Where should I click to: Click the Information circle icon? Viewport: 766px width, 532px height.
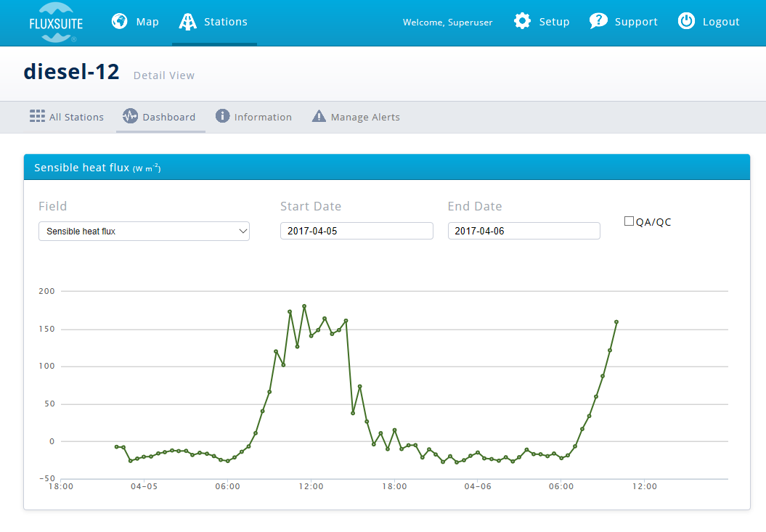223,117
